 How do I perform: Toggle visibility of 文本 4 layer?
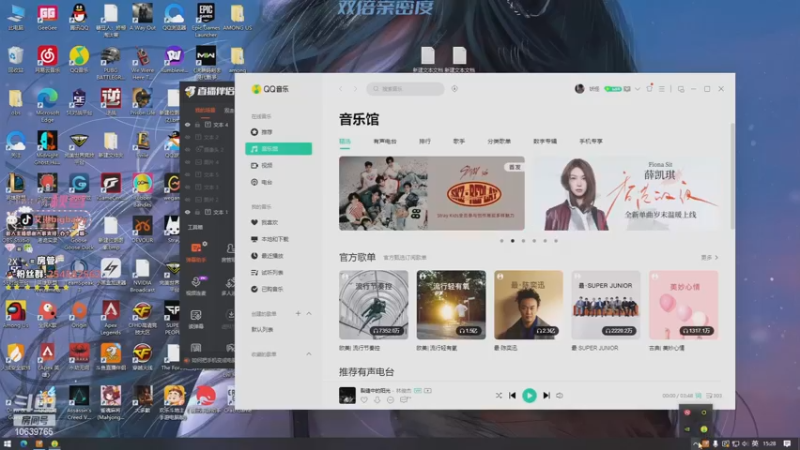point(188,124)
